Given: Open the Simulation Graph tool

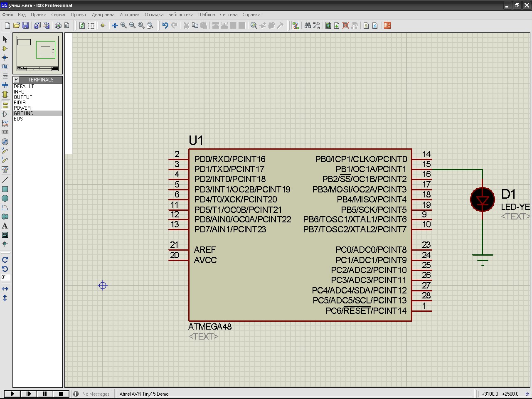Looking at the screenshot, I should pyautogui.click(x=5, y=123).
